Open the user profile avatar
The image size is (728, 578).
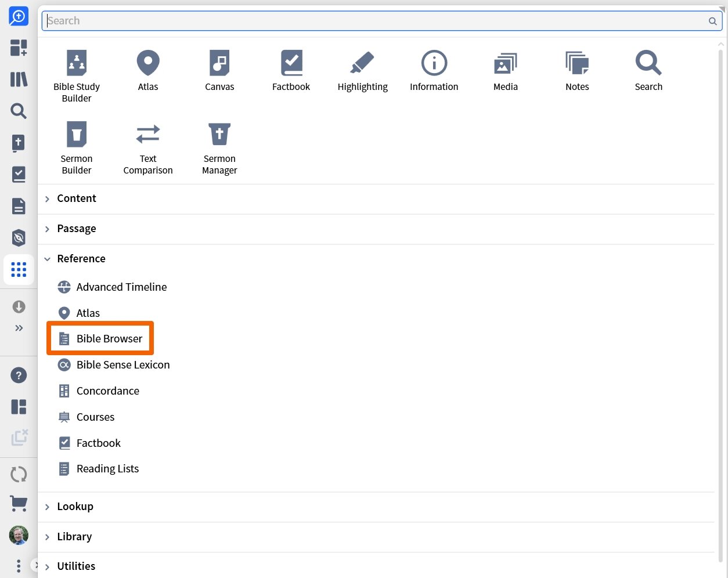(x=19, y=535)
